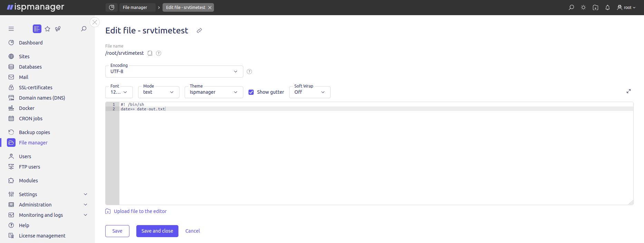The height and width of the screenshot is (243, 644).
Task: Open SSL-certificates in sidebar
Action: (x=36, y=88)
